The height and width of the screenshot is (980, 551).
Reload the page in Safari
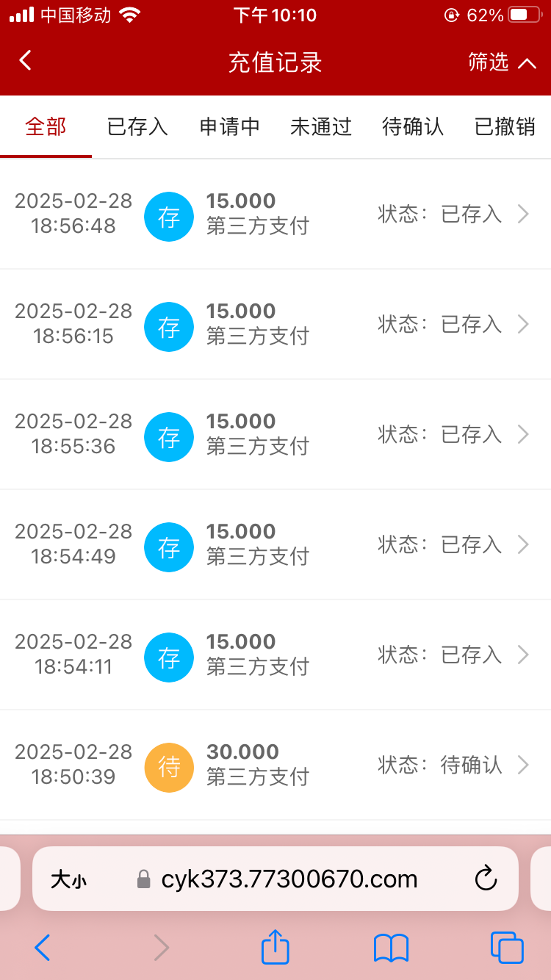[486, 879]
